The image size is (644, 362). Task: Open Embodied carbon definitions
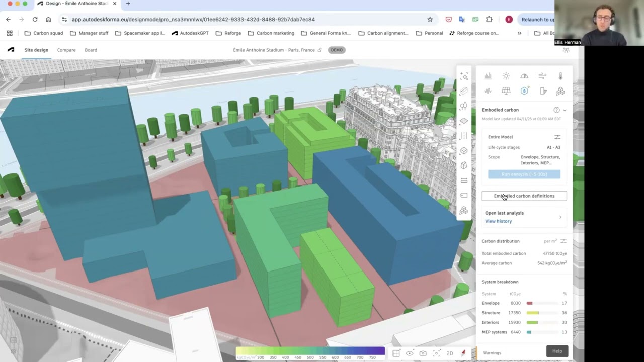[x=524, y=196]
